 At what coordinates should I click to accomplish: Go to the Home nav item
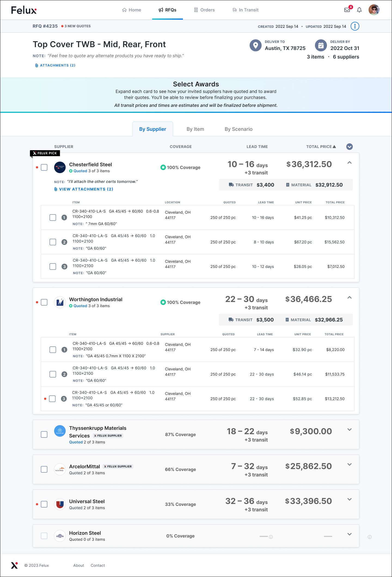[x=131, y=10]
